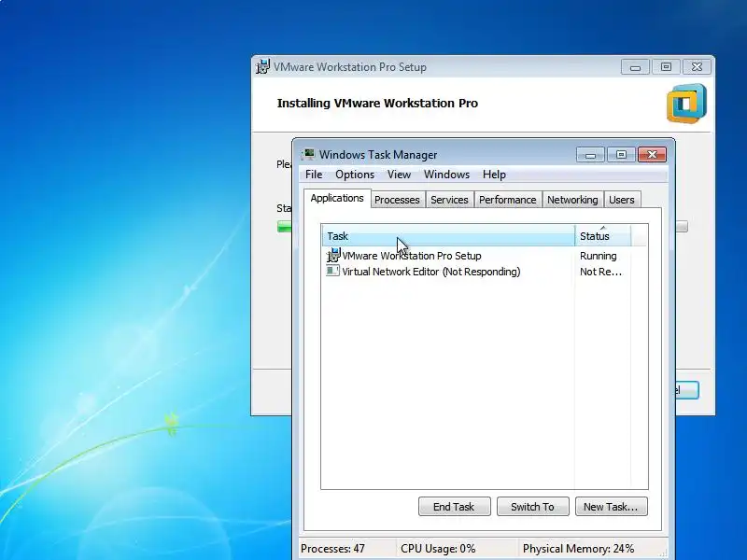Open the Windows menu in Task Manager
Image resolution: width=747 pixels, height=560 pixels.
point(446,175)
